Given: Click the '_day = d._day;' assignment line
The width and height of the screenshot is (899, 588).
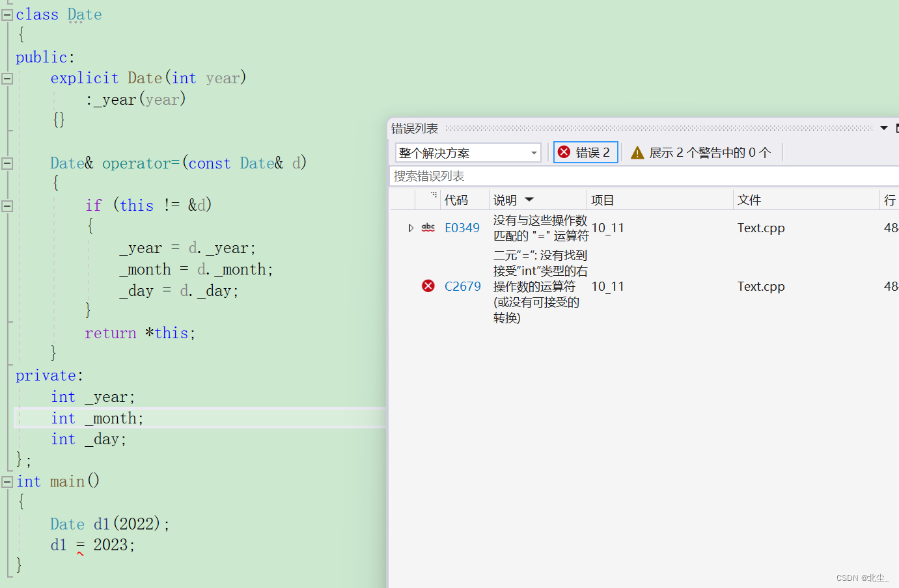Looking at the screenshot, I should (x=179, y=291).
